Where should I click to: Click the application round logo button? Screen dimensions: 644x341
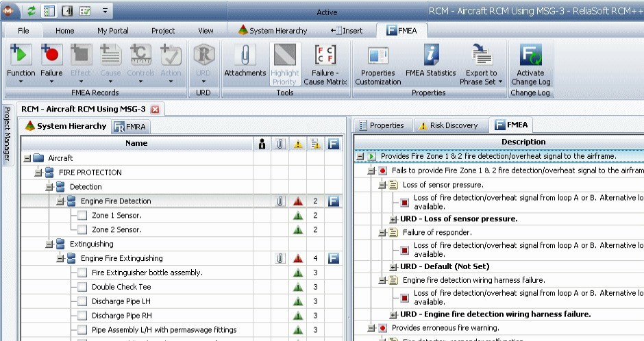click(8, 11)
